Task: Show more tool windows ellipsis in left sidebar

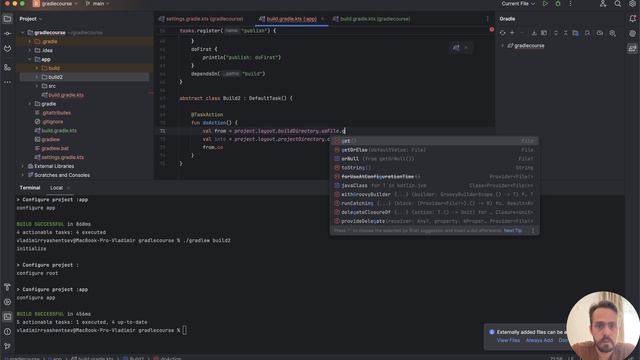Action: coord(7,82)
